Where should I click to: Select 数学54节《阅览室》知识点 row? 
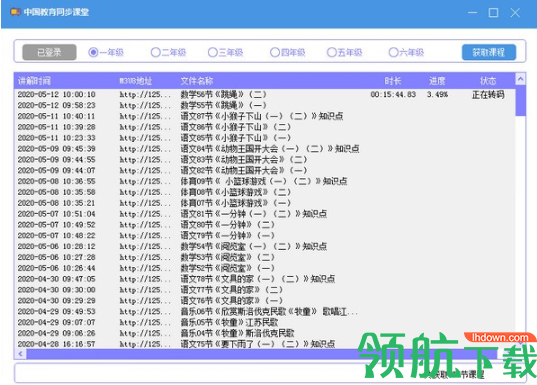click(265, 246)
